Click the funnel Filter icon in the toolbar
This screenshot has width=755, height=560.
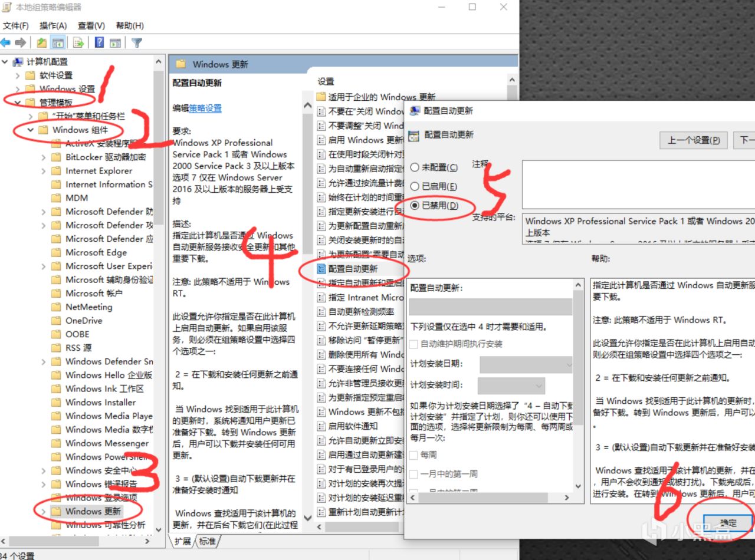tap(137, 42)
